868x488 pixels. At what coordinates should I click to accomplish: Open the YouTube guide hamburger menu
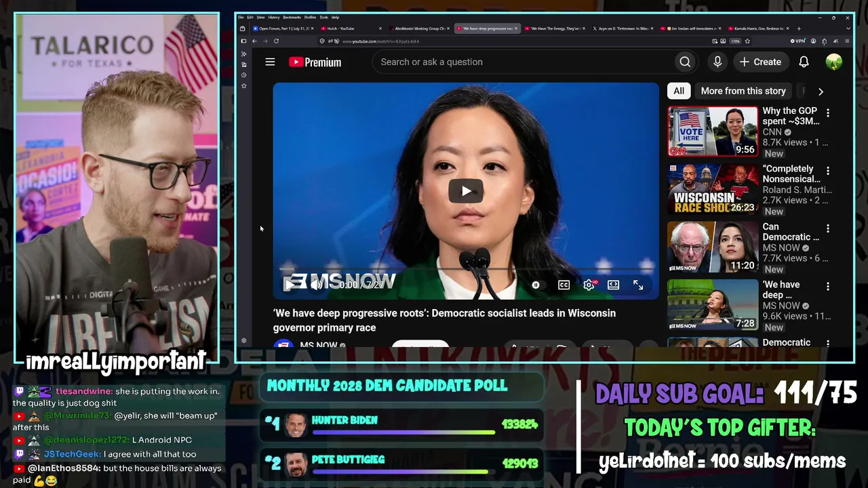[270, 62]
